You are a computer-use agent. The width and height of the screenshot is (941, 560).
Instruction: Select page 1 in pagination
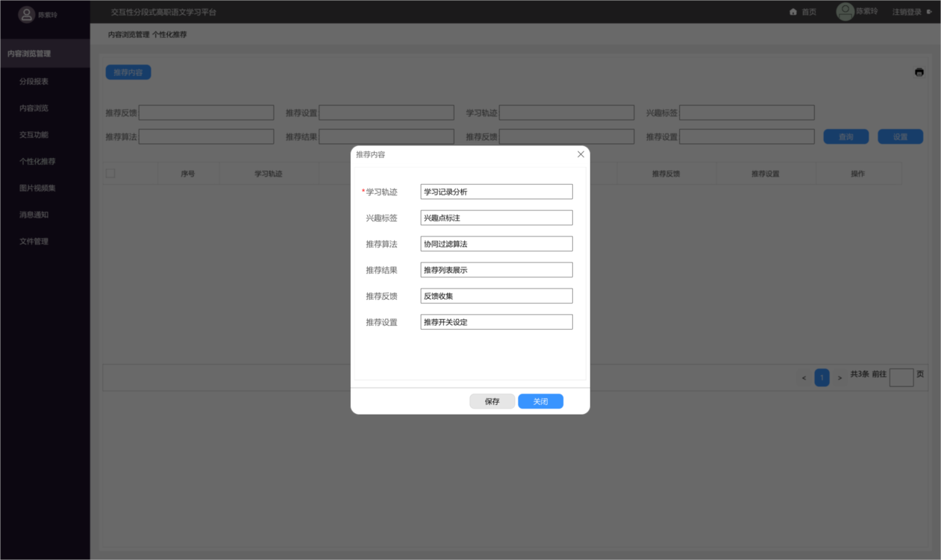tap(822, 378)
